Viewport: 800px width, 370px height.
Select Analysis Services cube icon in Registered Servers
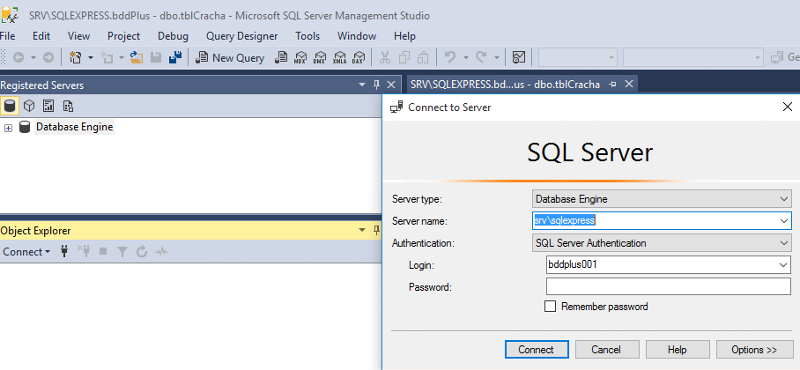[30, 106]
